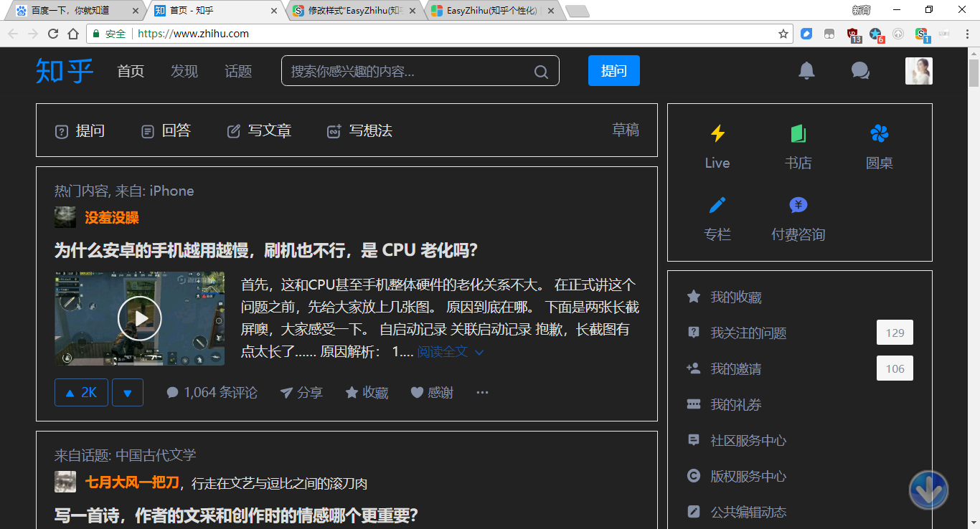Click the blue 提问 button
The width and height of the screenshot is (980, 529).
tap(614, 71)
